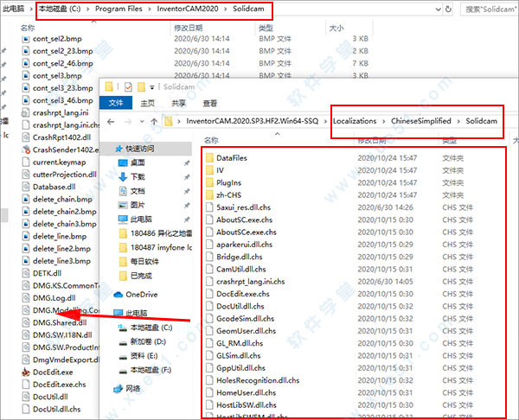
Task: Select the DocEdit.exe application icon
Action: pos(25,372)
